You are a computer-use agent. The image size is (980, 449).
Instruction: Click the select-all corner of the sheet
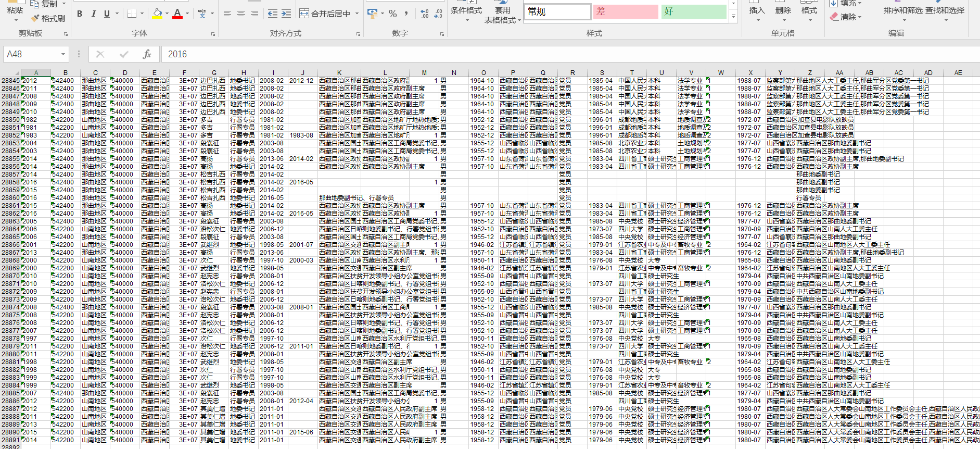coord(10,73)
